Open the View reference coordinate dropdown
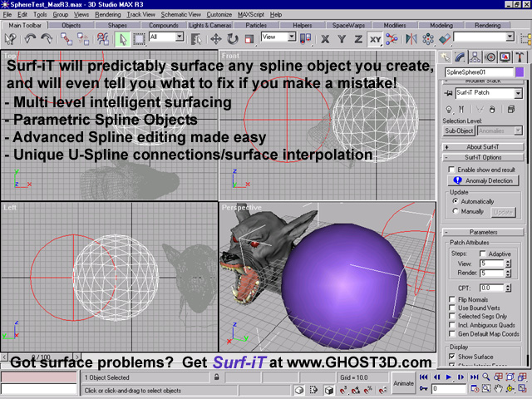The height and width of the screenshot is (399, 532). [292, 37]
